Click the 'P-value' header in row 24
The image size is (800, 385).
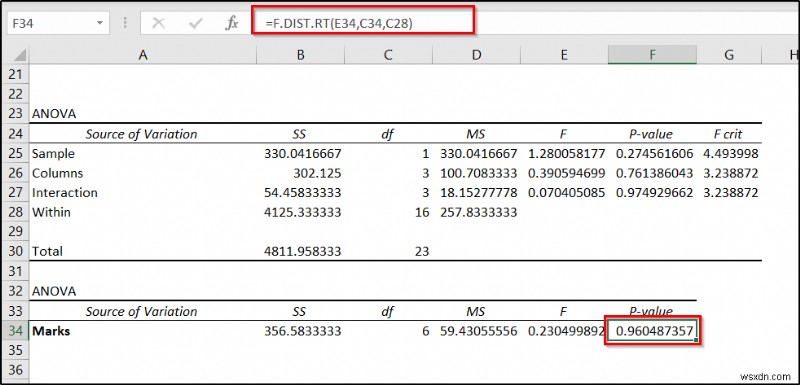pyautogui.click(x=651, y=134)
